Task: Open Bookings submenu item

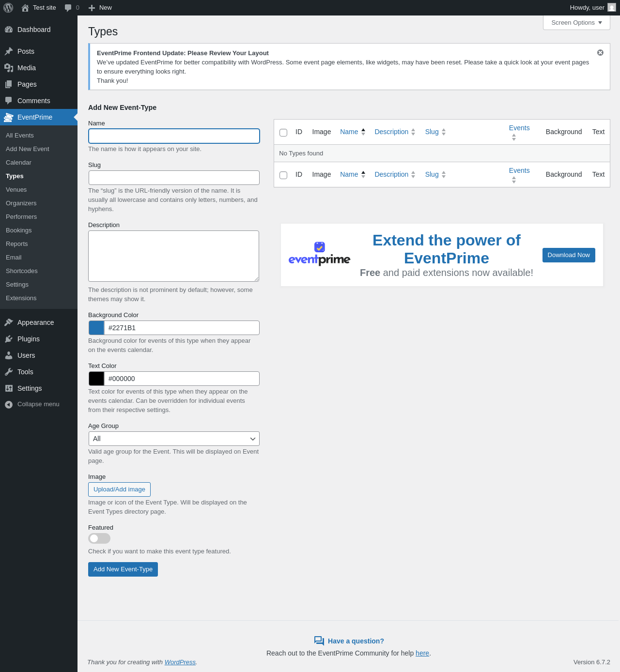Action: [x=19, y=230]
